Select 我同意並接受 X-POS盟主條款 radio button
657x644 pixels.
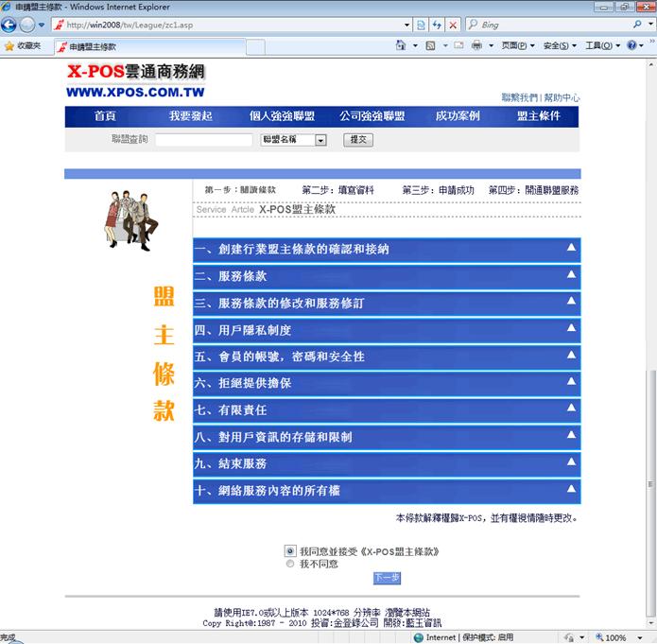click(x=289, y=550)
